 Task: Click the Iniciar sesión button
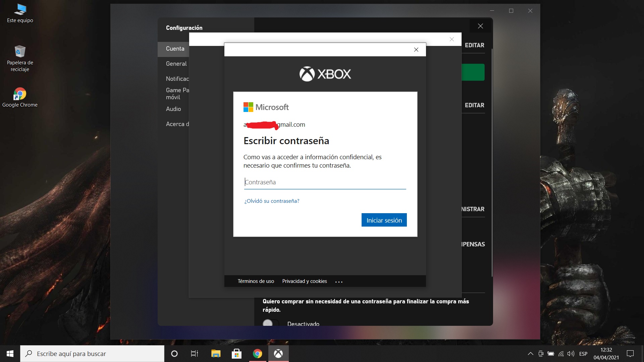pyautogui.click(x=384, y=220)
